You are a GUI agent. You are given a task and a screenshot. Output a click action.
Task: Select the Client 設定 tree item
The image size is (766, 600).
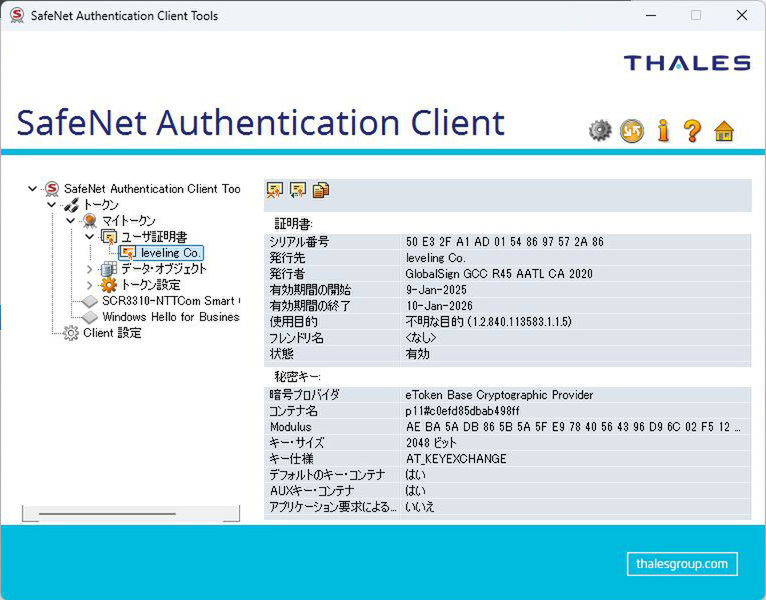click(112, 333)
